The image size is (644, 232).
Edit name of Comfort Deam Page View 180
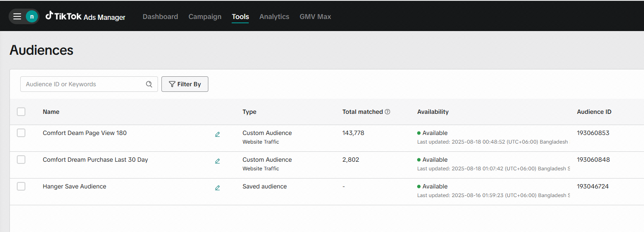(x=217, y=135)
